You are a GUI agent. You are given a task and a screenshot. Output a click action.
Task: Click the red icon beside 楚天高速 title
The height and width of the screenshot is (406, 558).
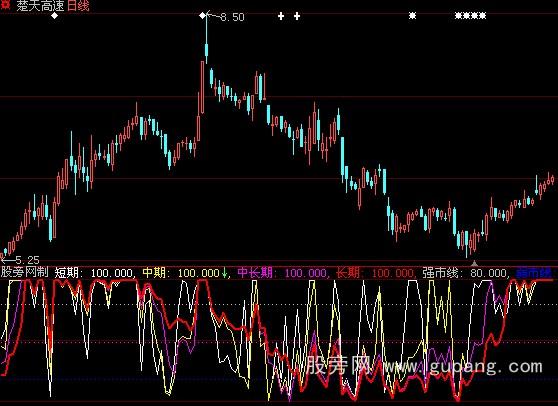(5, 5)
